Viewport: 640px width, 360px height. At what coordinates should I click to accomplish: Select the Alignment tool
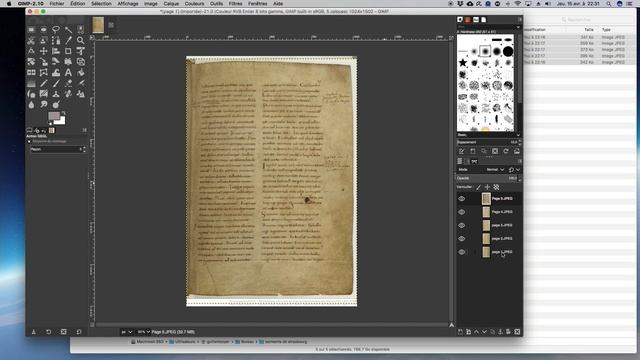[x=56, y=51]
